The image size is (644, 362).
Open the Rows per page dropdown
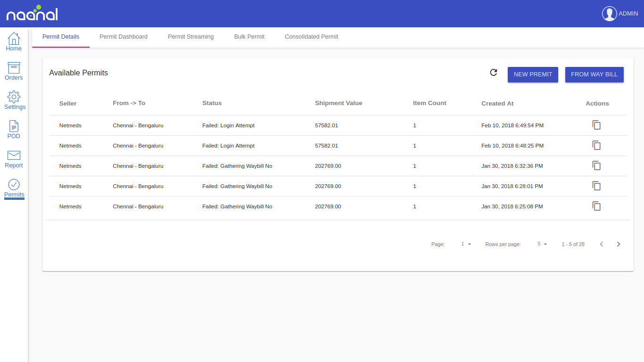point(542,244)
